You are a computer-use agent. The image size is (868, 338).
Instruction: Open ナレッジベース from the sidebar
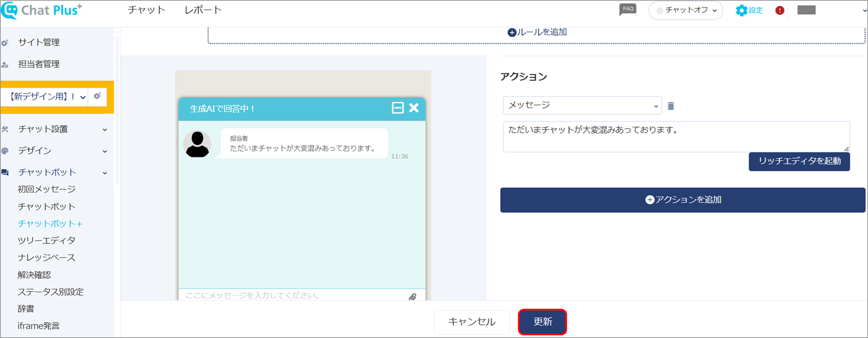tap(47, 257)
